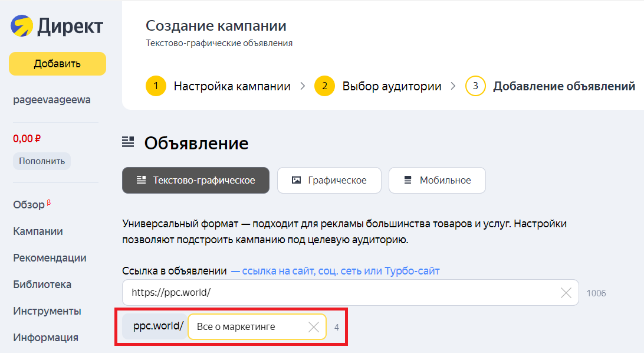644x353 pixels.
Task: Open the ссылка на сайт, соц. сеть или Турбо-сайт link
Action: pos(335,271)
